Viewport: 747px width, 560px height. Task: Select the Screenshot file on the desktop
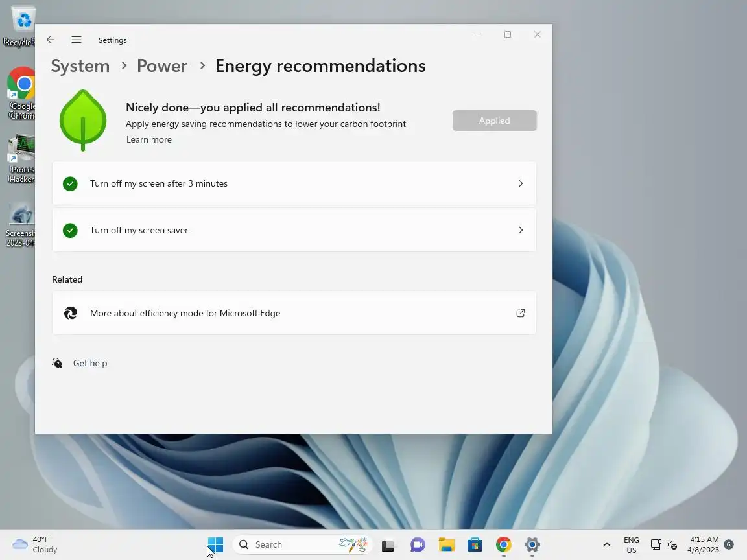coord(20,225)
